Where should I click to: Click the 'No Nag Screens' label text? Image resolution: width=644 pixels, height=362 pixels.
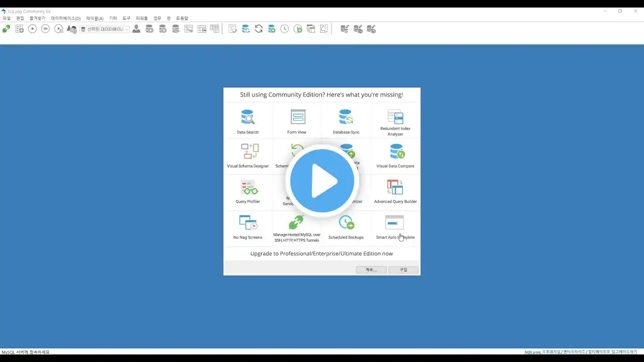[x=248, y=237]
